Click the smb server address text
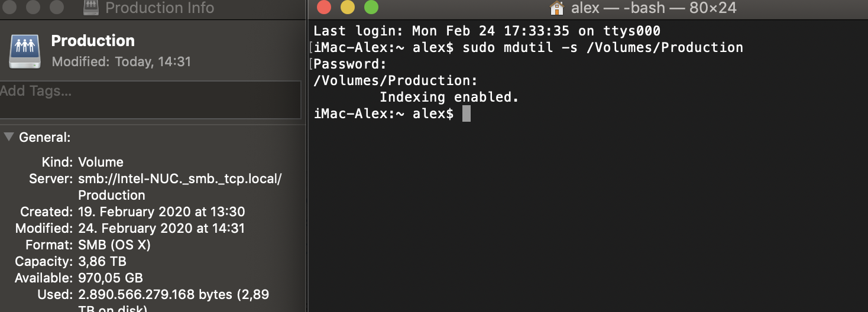The height and width of the screenshot is (312, 868). click(180, 187)
